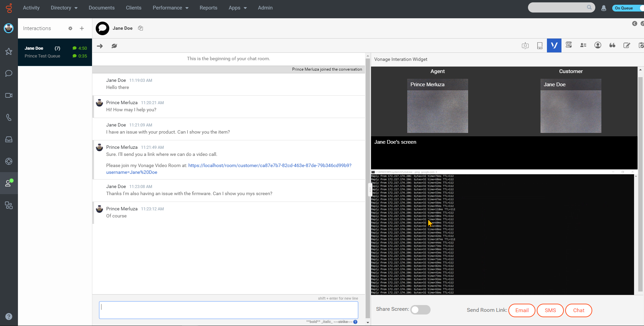Open the phone panel in the left sidebar

pos(9,117)
